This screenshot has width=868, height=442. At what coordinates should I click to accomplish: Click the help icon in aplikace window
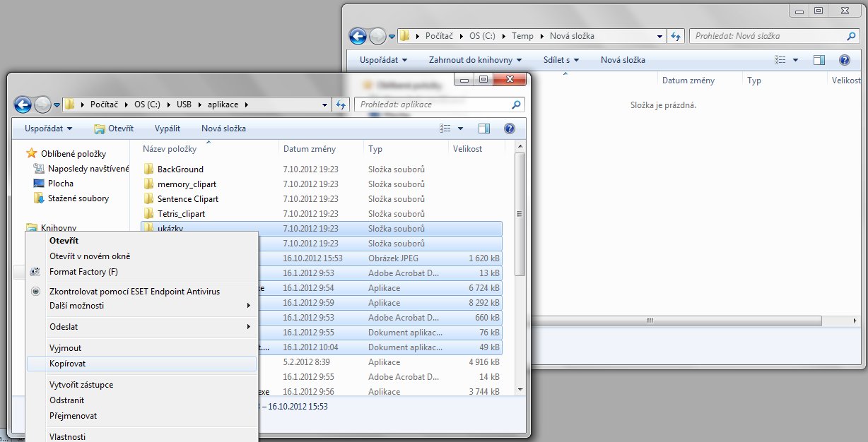coord(509,129)
